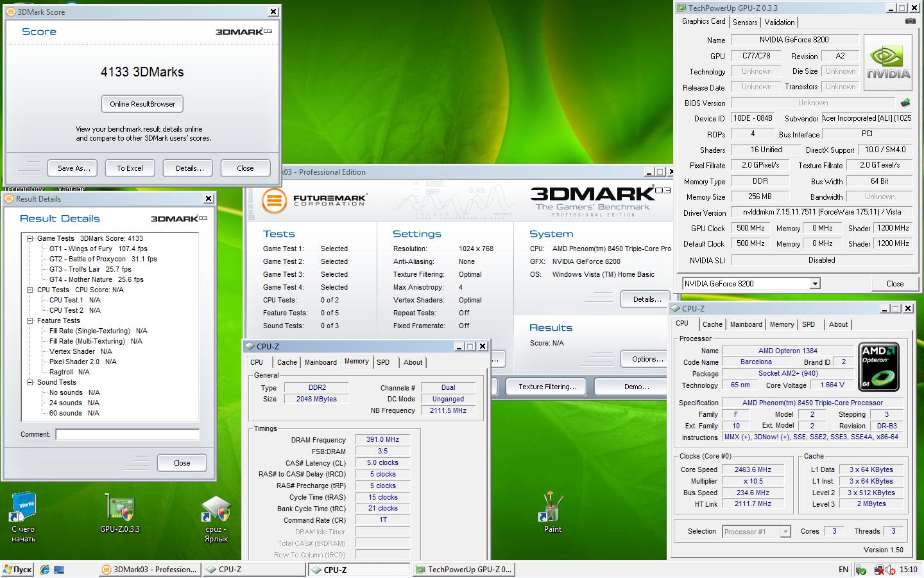Select Graphics Card tab in GPU-Z
Screen dimensions: 924x578
click(x=703, y=21)
